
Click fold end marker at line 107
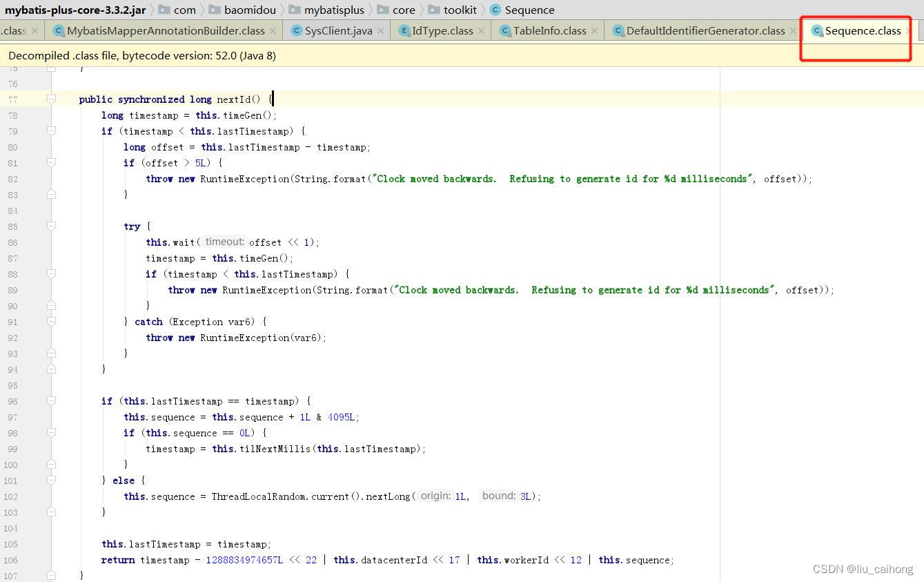tap(51, 576)
